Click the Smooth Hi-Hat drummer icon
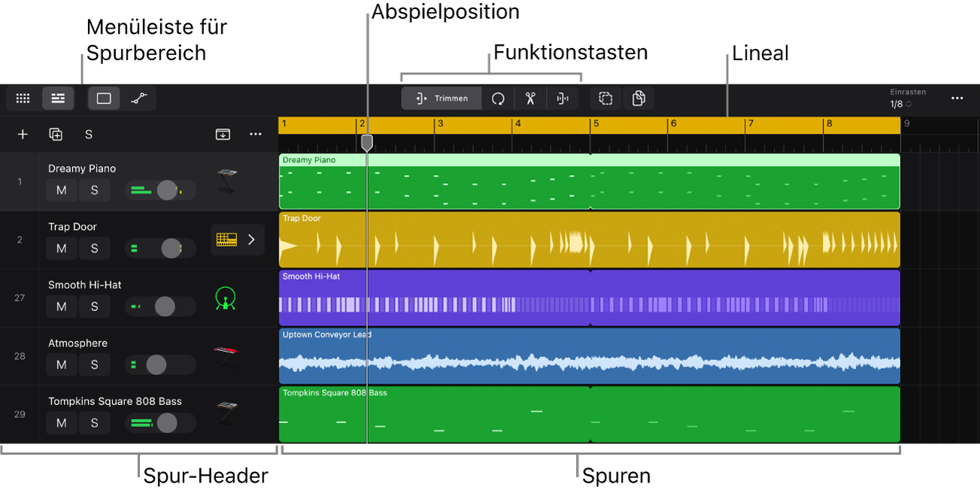Screen dimensions: 980x496 click(x=226, y=298)
